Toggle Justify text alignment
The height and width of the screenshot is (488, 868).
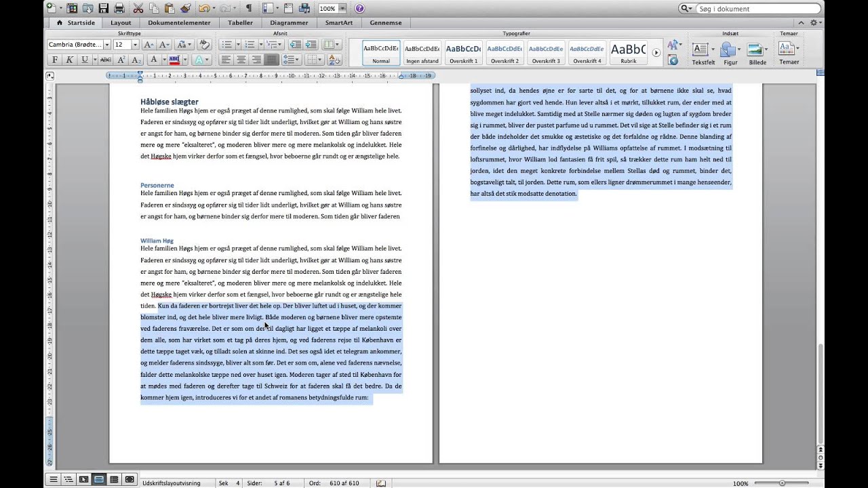click(x=271, y=60)
